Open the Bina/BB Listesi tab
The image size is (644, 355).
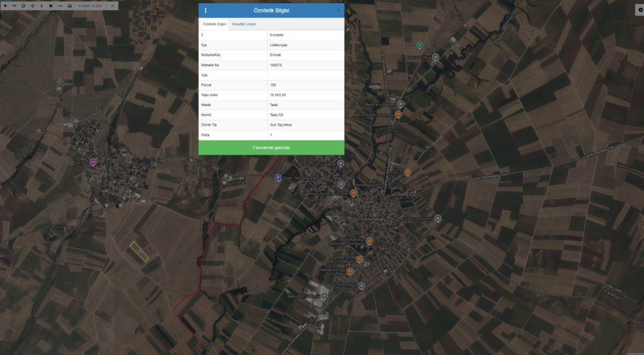pos(244,24)
